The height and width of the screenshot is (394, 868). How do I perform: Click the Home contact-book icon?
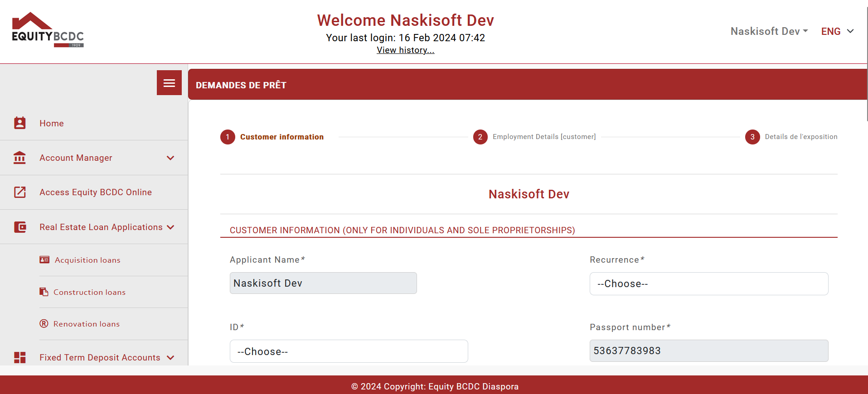[20, 123]
